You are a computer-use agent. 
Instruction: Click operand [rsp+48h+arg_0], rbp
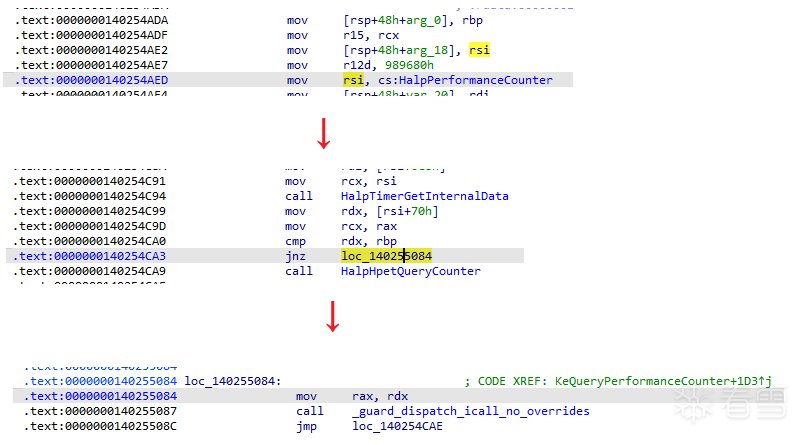pos(413,21)
